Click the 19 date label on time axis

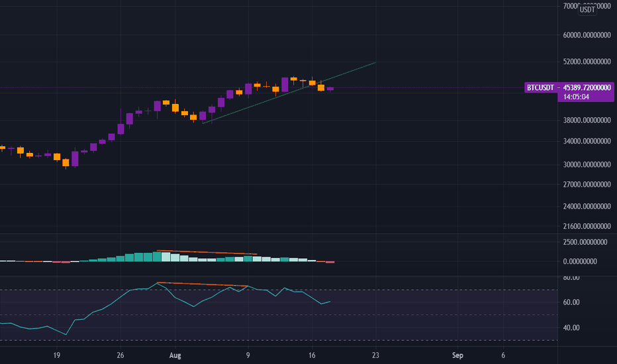pyautogui.click(x=57, y=355)
